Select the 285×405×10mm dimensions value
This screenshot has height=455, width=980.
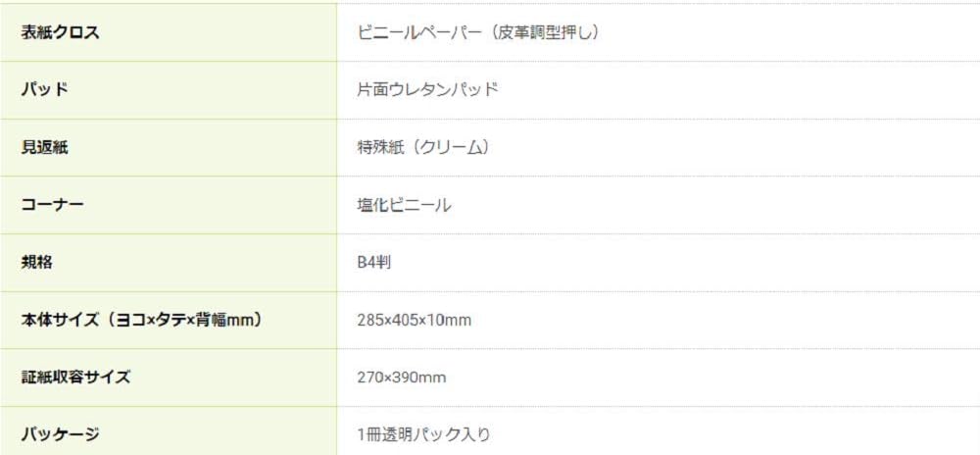pyautogui.click(x=416, y=320)
